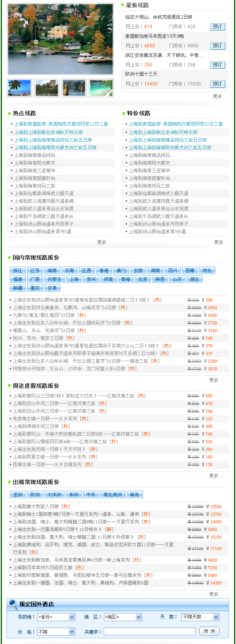236x644 pixels.
Task: Click 更多 under 热点线路 list
Action: pos(103,242)
